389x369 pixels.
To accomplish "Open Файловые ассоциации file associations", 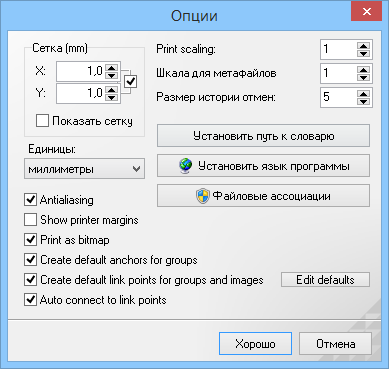I will pos(263,196).
